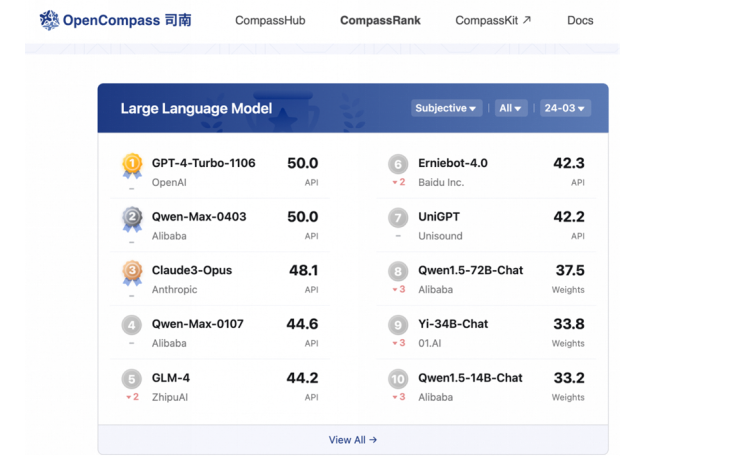Click the rank change indicator under GLM-4 badge
The image size is (736, 469).
click(132, 397)
